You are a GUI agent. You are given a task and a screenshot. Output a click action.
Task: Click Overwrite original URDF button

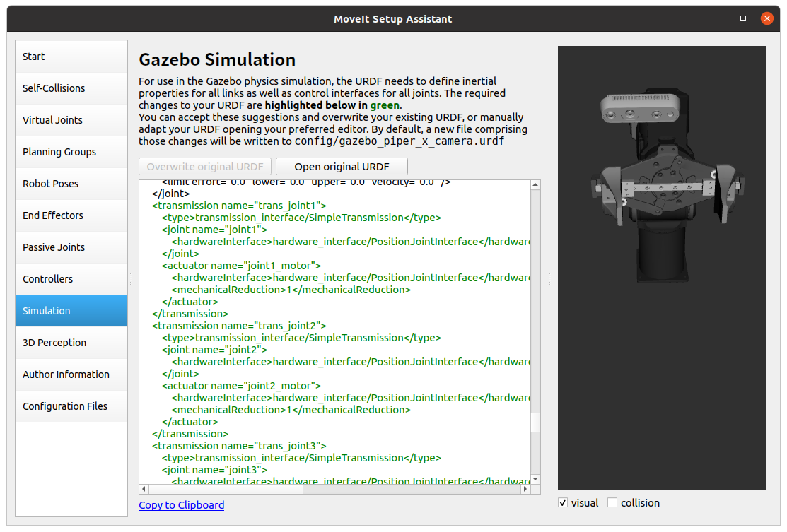coord(205,167)
